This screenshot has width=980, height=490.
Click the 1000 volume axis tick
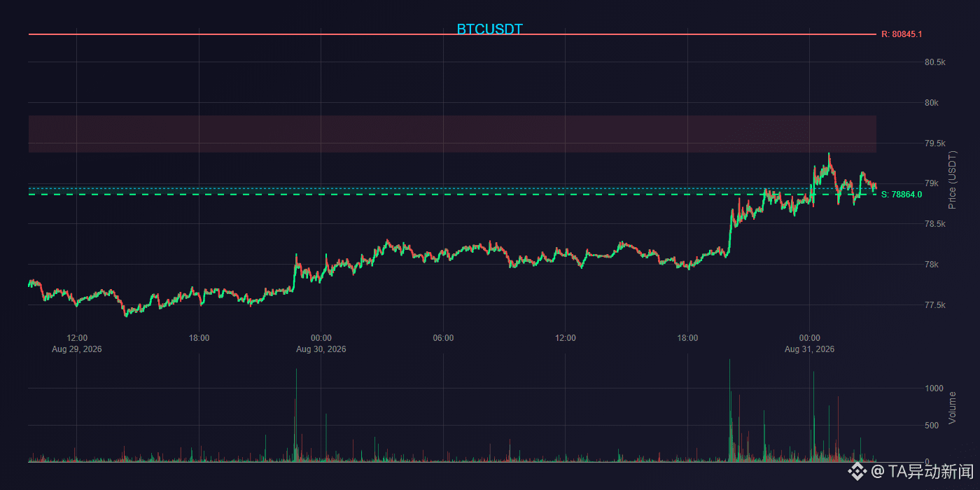point(934,388)
